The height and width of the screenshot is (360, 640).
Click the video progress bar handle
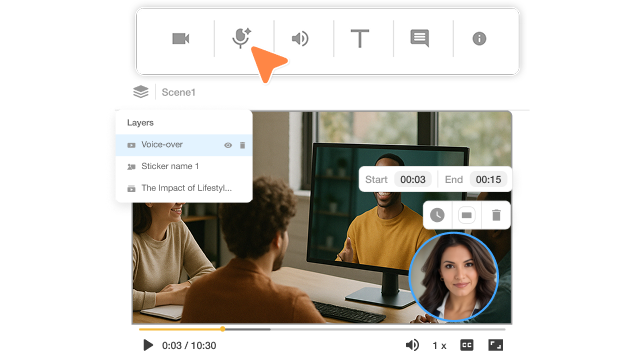click(222, 329)
